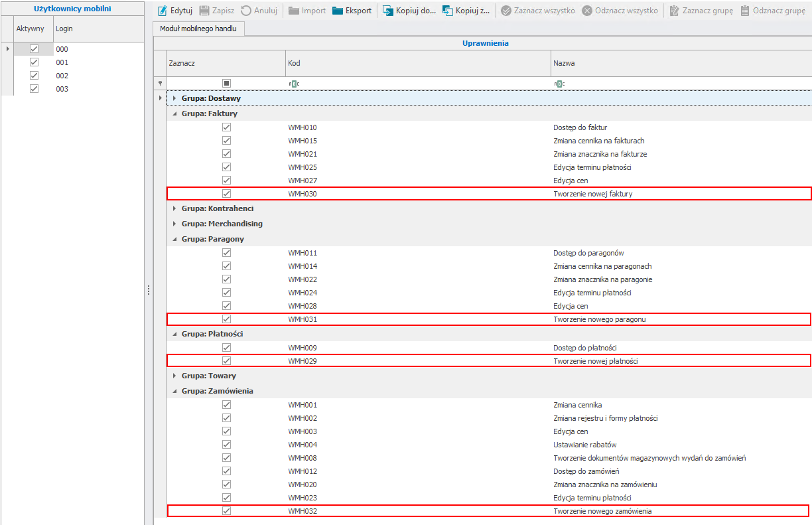The height and width of the screenshot is (525, 812).
Task: Click the Import folder icon
Action: point(293,11)
